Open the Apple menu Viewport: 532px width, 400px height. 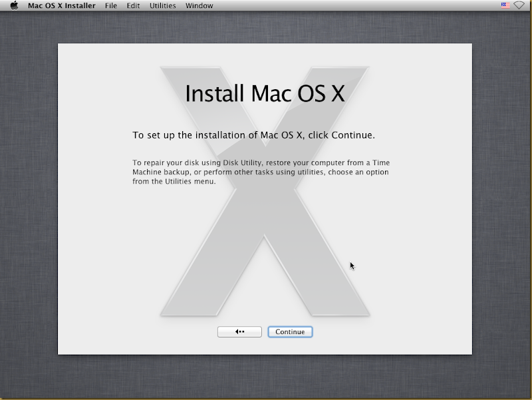click(x=14, y=5)
